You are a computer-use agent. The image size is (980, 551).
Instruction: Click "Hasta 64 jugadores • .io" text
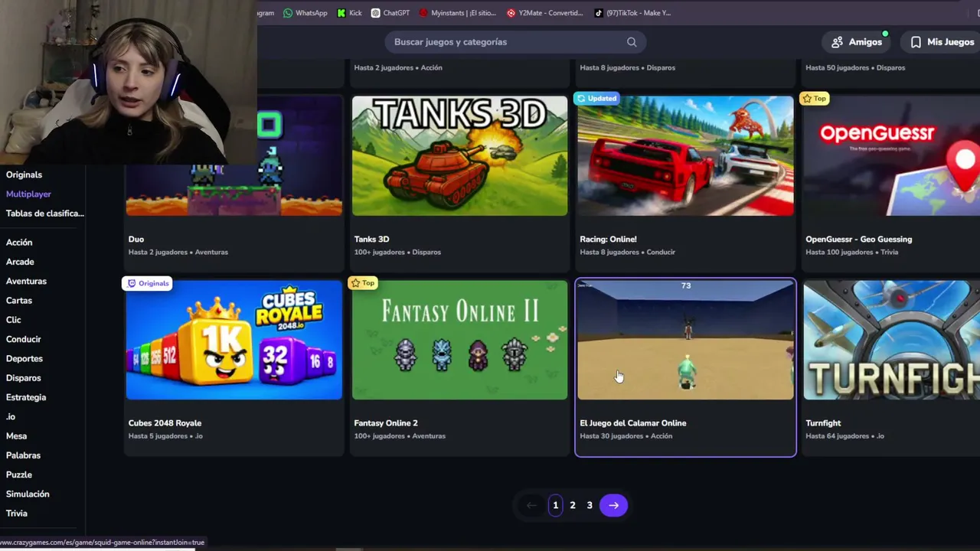pos(844,436)
